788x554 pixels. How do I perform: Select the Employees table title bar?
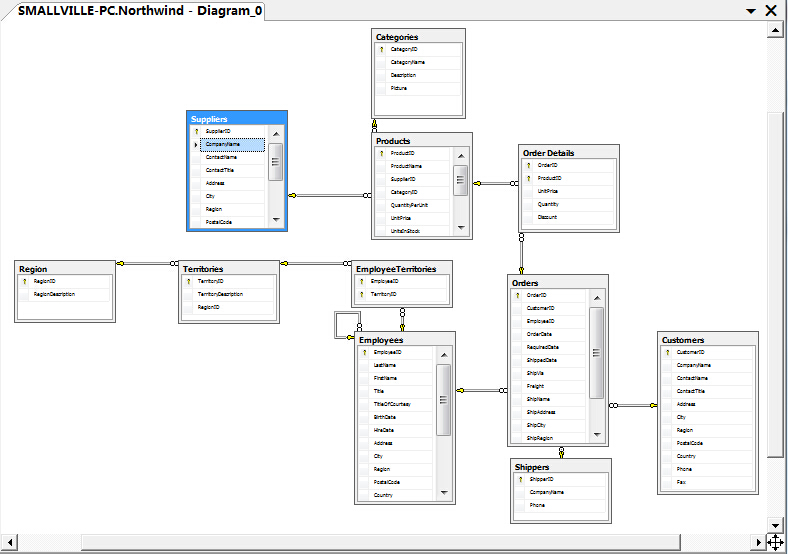coord(405,340)
